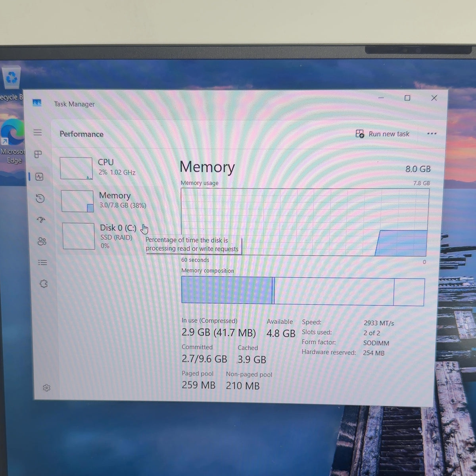
Task: Open the Microsoft Edge desktop shortcut
Action: 13,141
